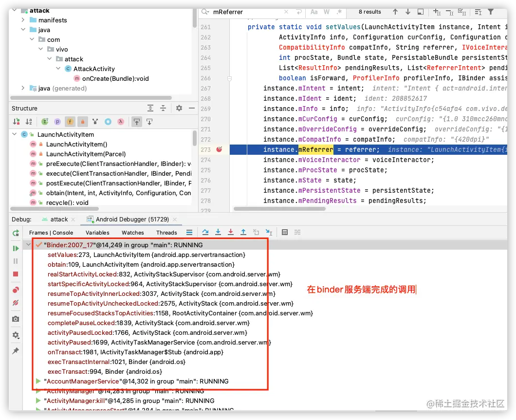The height and width of the screenshot is (420, 516).
Task: Clear the mReferrer search text
Action: 286,12
